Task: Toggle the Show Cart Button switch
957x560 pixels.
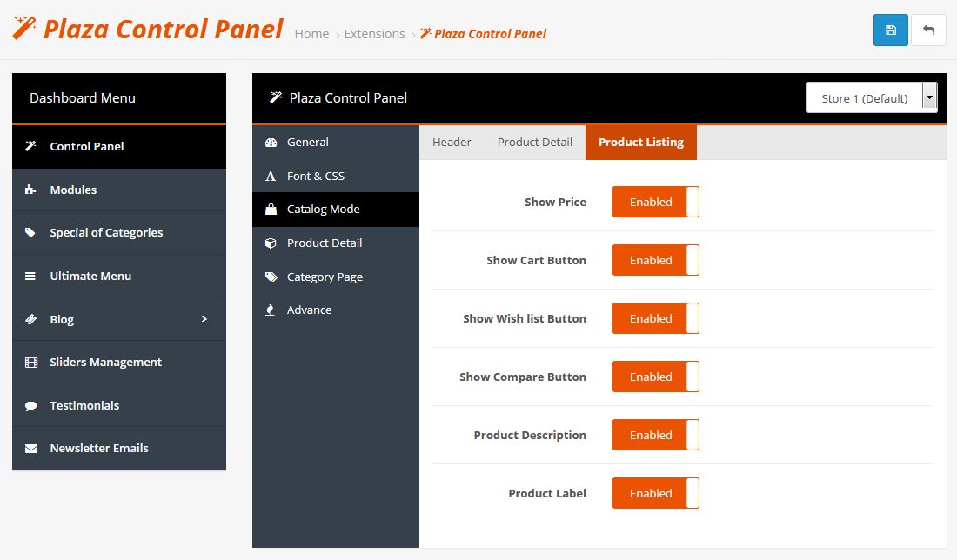Action: coord(655,260)
